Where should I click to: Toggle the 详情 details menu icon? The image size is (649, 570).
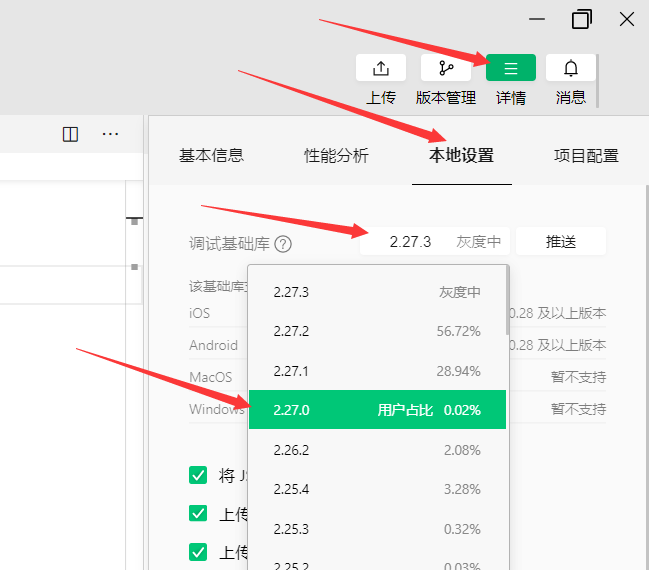511,68
